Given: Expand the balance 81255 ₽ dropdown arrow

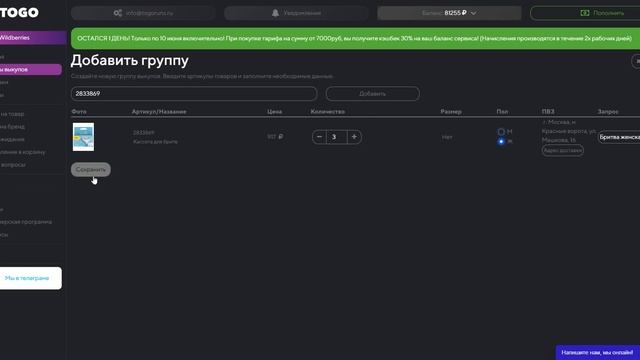Looking at the screenshot, I should pos(473,13).
